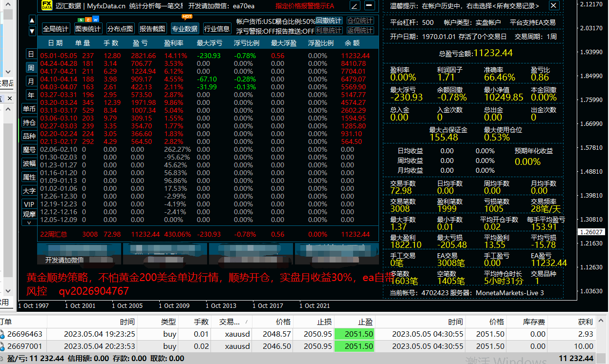The width and height of the screenshot is (609, 364).
Task: Click the 当前帐号 4702423 server line
Action: click(467, 293)
